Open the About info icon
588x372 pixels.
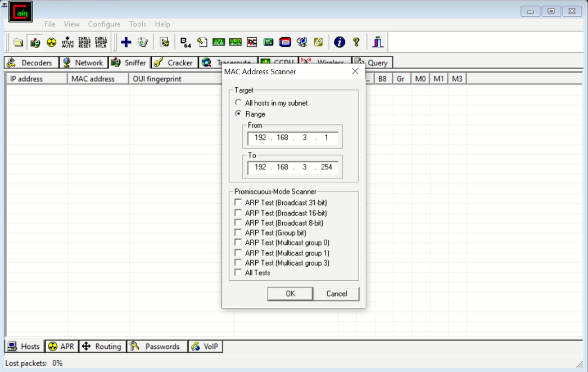tap(340, 42)
